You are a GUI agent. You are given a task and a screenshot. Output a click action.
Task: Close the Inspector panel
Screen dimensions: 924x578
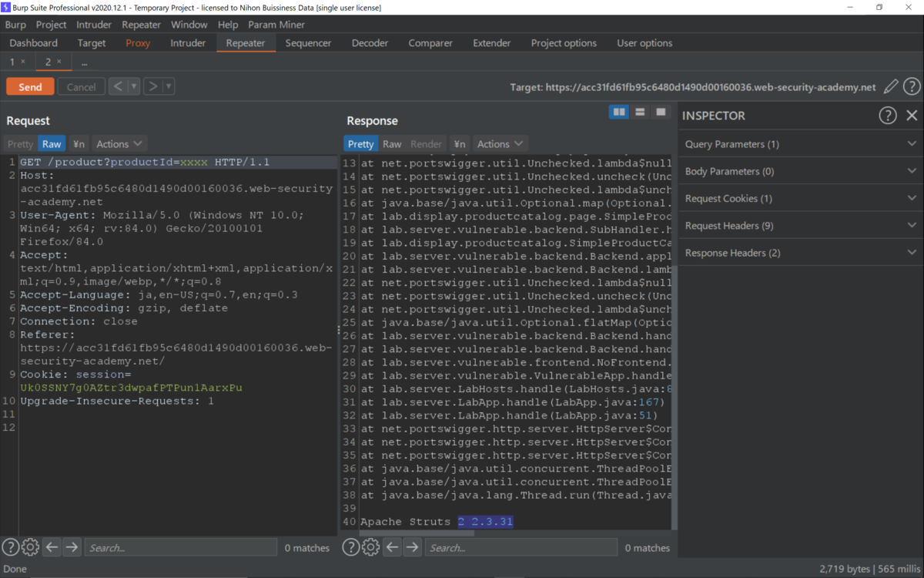912,116
